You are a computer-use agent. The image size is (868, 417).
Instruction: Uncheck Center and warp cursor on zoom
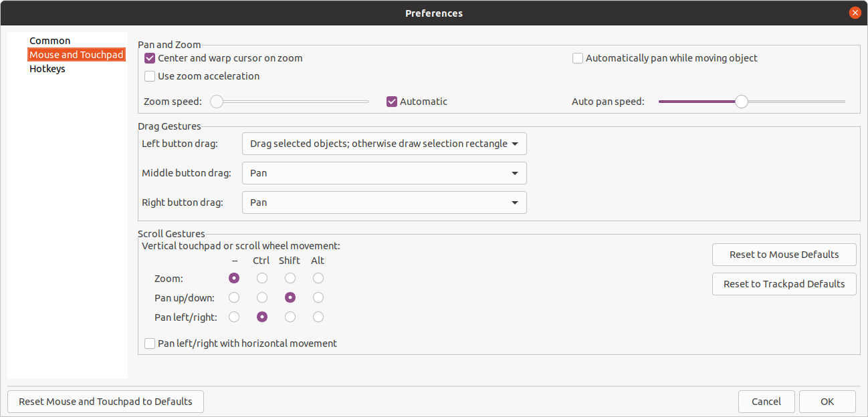[x=150, y=59]
